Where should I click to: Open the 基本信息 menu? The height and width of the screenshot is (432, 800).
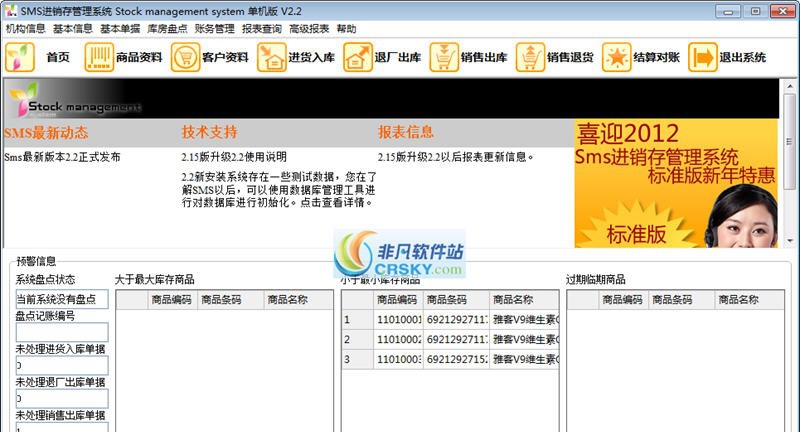tap(72, 29)
